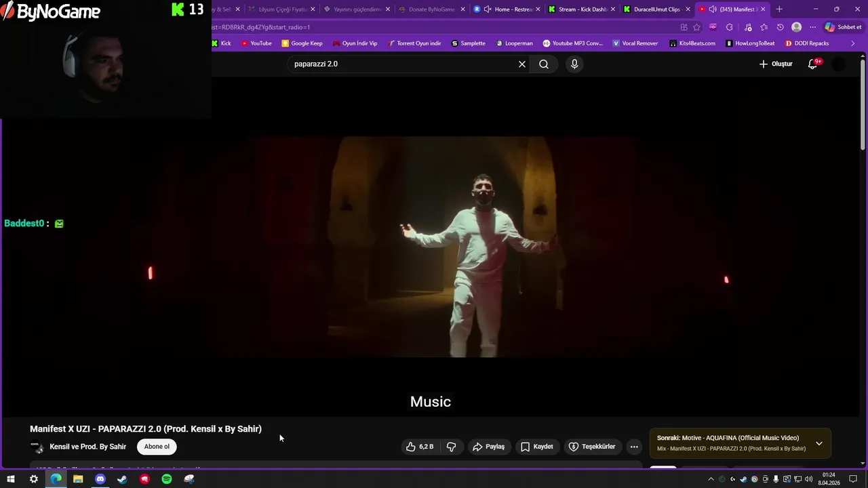Open the Looperman bookmark

[514, 43]
